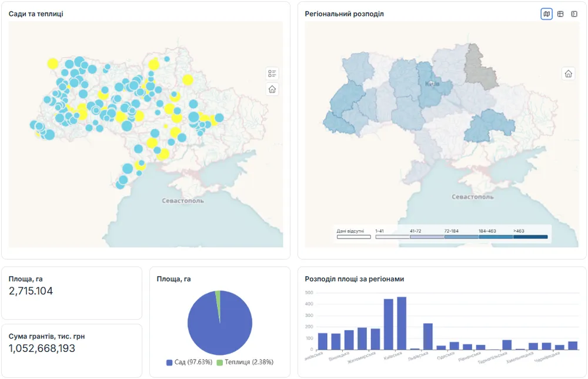This screenshot has width=588, height=379.
Task: Switch regional distribution to map view
Action: [x=546, y=14]
